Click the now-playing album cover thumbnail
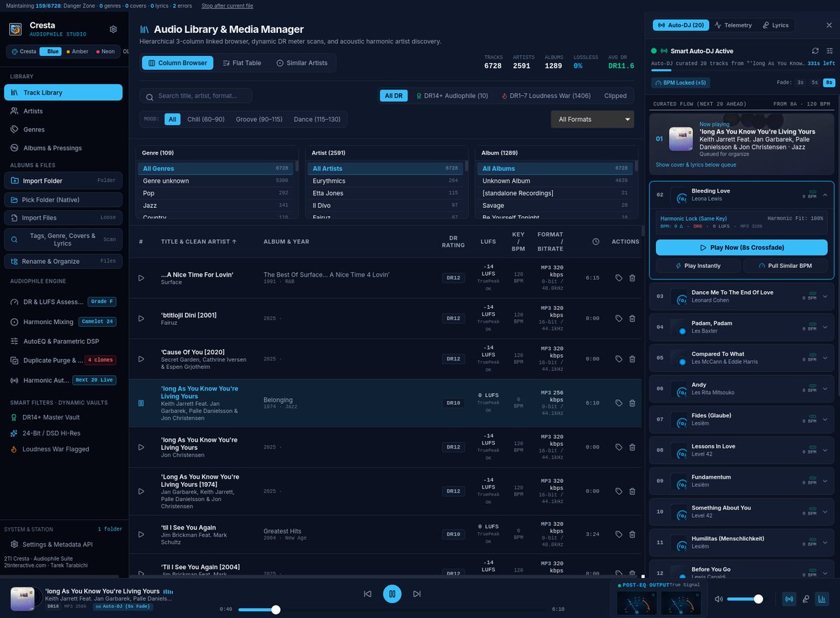This screenshot has width=840, height=618. click(x=22, y=599)
